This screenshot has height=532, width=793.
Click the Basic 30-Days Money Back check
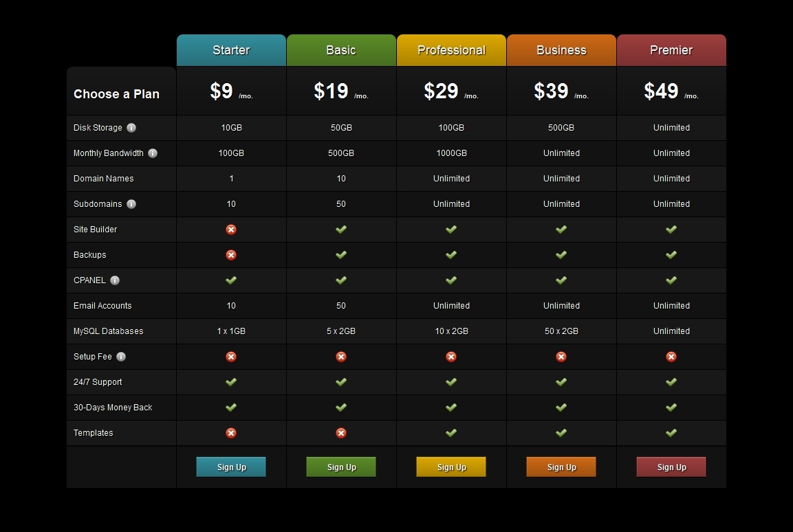click(341, 407)
